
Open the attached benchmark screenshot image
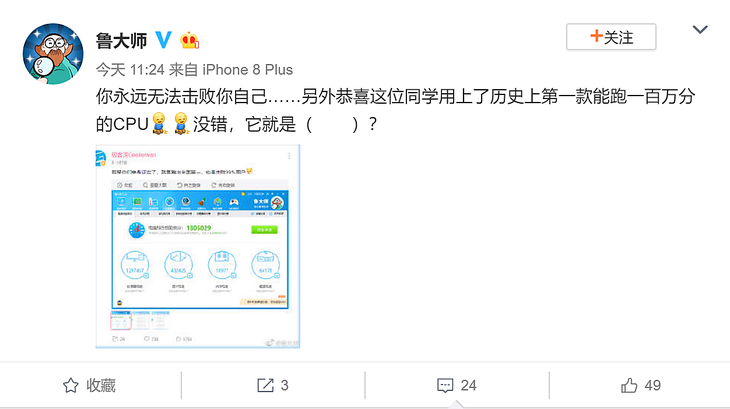(198, 246)
